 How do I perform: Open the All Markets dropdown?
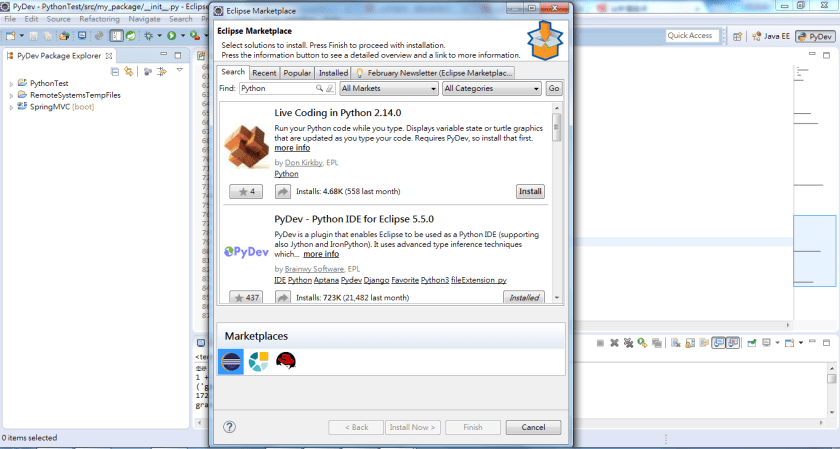pyautogui.click(x=389, y=89)
